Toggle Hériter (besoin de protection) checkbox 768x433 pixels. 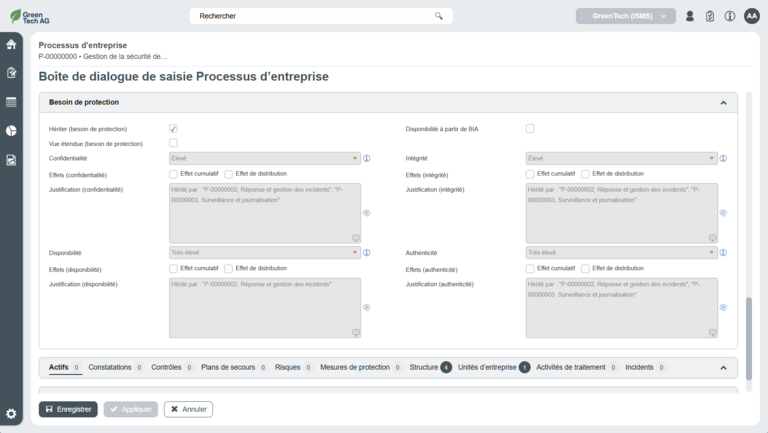(x=173, y=129)
